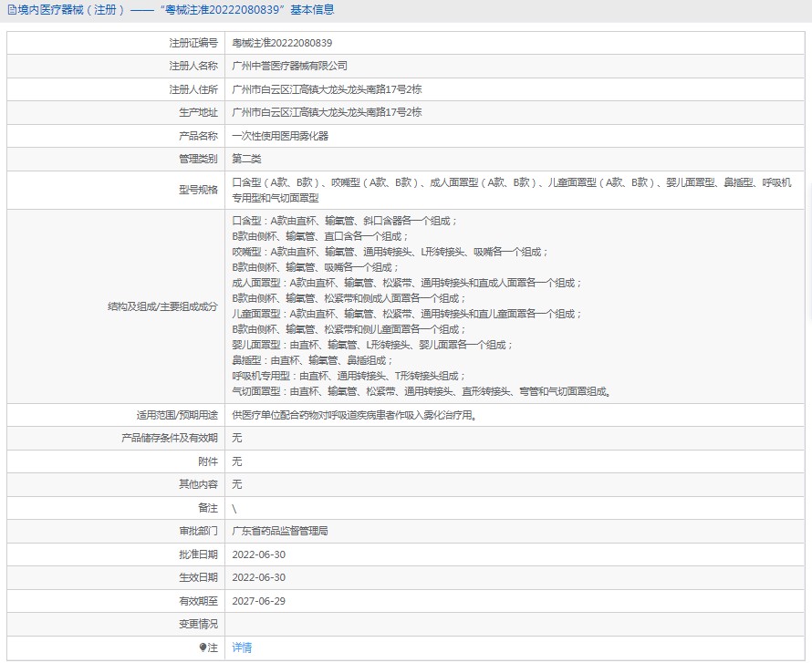Select line 咬嘴型：A款由直杯、输氧管、通用转接头
This screenshot has width=812, height=663.
coord(390,252)
